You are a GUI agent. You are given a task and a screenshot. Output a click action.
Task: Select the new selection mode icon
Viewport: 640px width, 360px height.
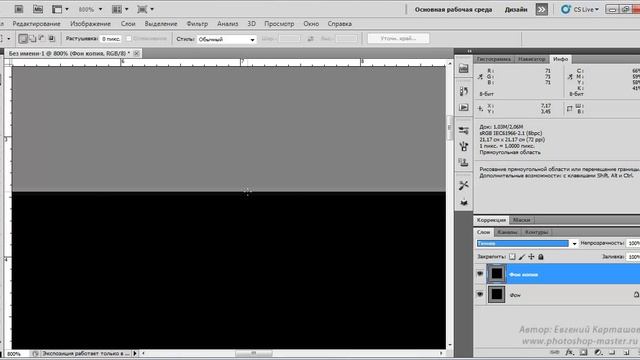pos(23,39)
